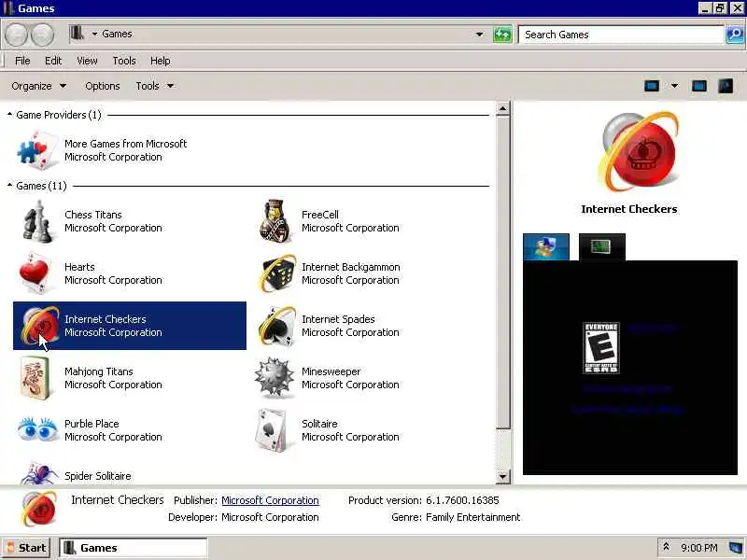Click the Internet Checkers icon in details pane
This screenshot has height=560, width=747.
coord(39,509)
